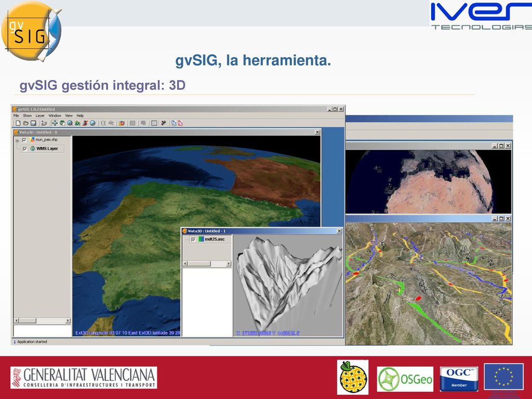Click the blue X Y coordinates readout
The width and height of the screenshot is (532, 399).
tap(268, 333)
